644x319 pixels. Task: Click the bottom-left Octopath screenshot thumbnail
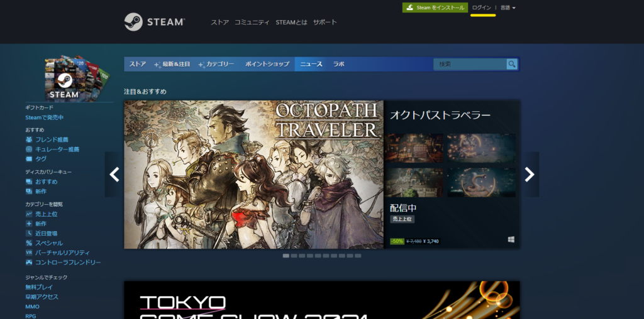(414, 183)
